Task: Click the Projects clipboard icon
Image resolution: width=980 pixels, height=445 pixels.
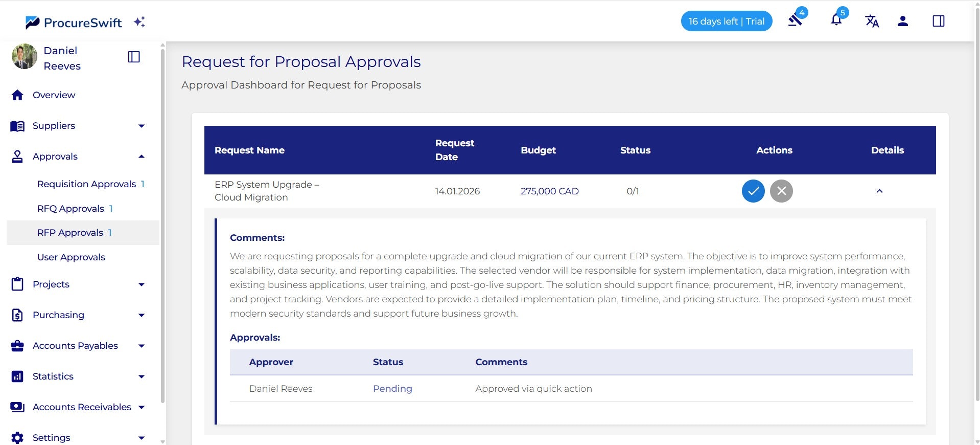Action: point(17,284)
